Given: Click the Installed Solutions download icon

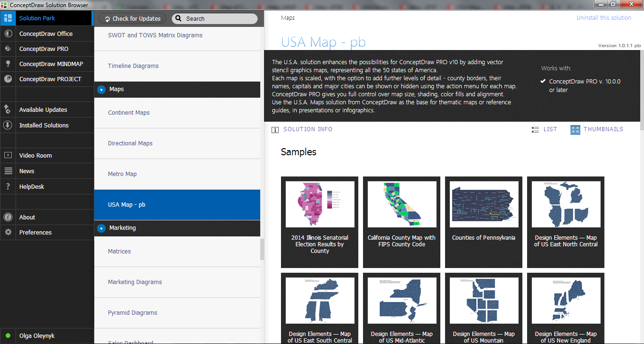Looking at the screenshot, I should [x=8, y=126].
